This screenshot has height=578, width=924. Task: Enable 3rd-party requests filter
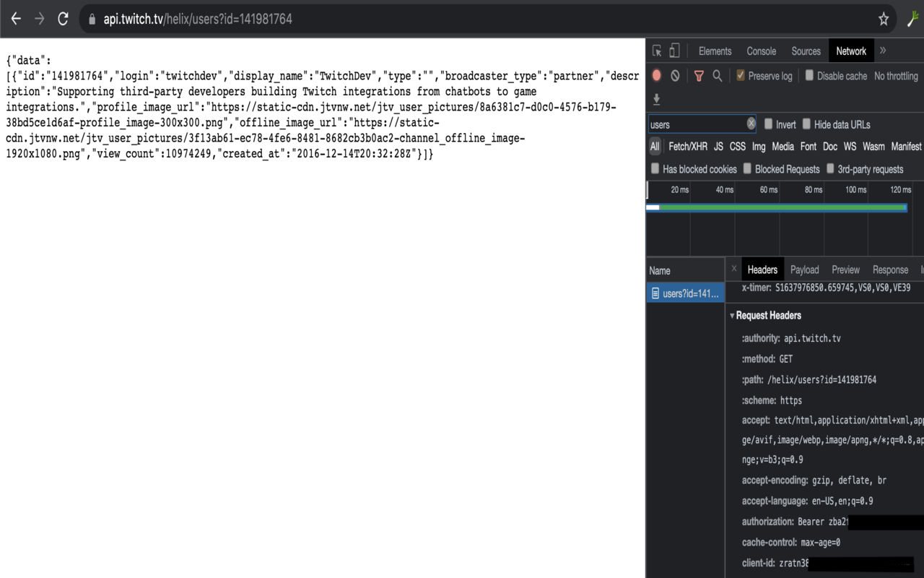(830, 168)
